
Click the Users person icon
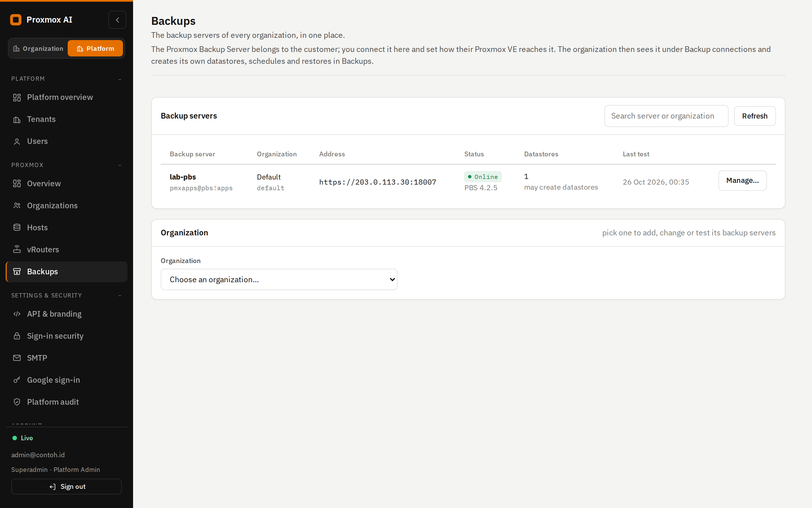pos(17,141)
